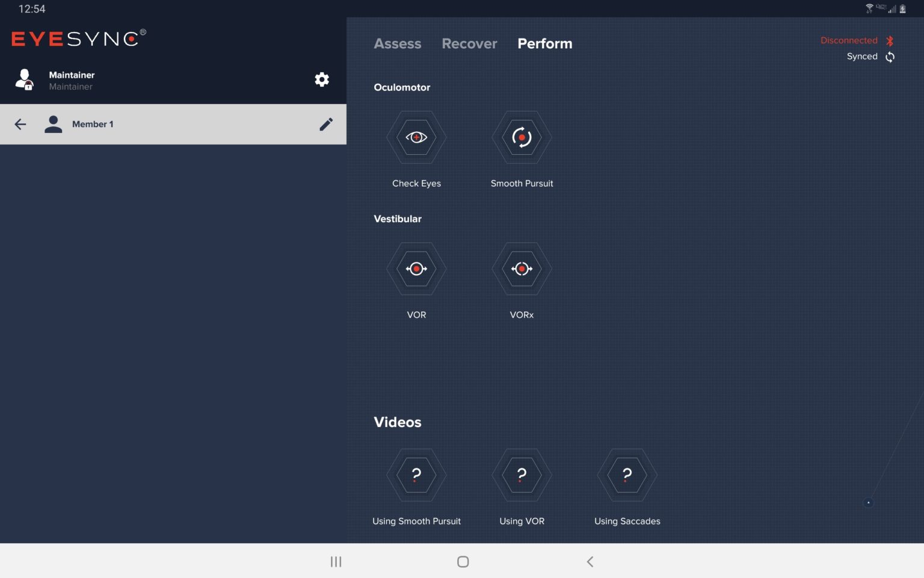Play the Using VOR help video
This screenshot has width=924, height=578.
[x=522, y=475]
